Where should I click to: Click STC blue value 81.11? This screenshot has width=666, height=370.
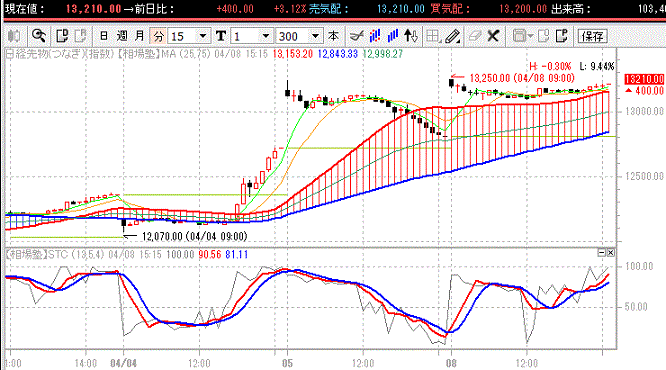click(x=237, y=254)
